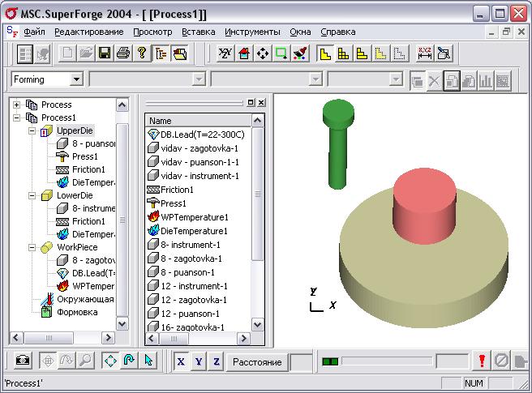The width and height of the screenshot is (532, 393).
Task: Open the Редактирование menu
Action: tap(89, 32)
